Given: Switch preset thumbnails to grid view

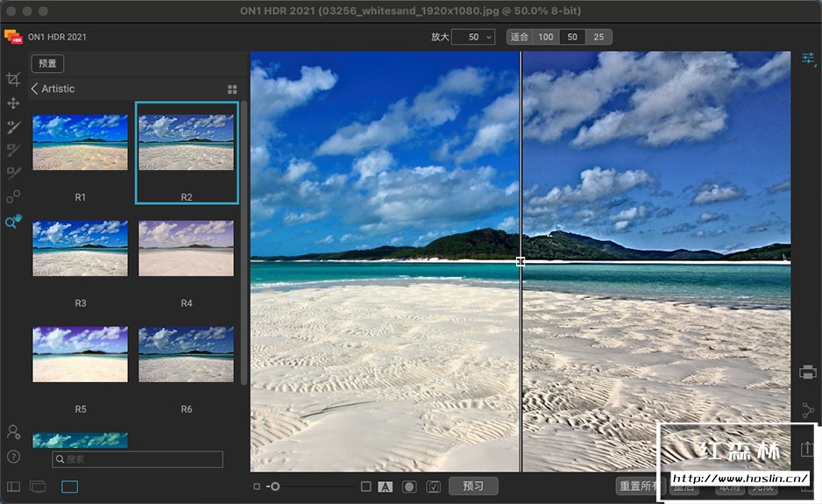Looking at the screenshot, I should [x=232, y=89].
